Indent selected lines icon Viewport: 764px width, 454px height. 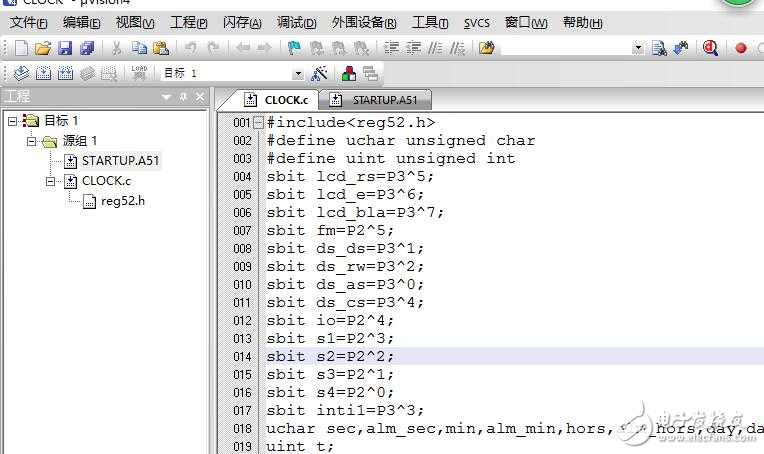(391, 48)
